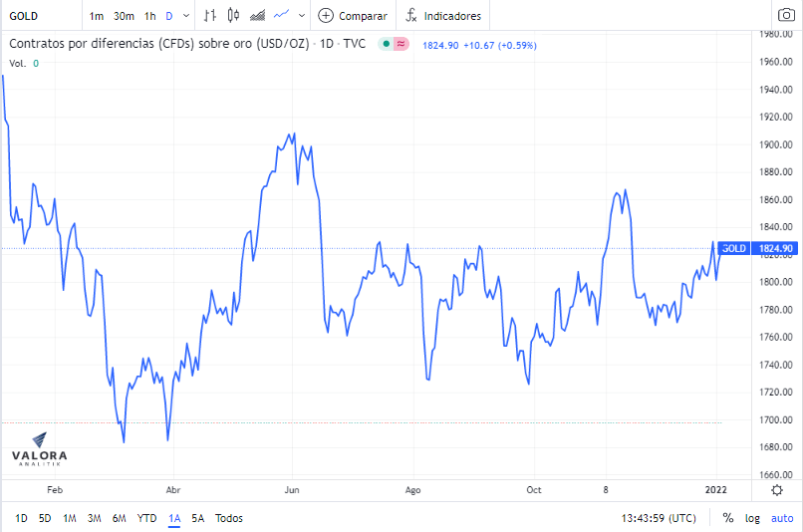Select the candlestick chart style icon
The height and width of the screenshot is (532, 803).
(233, 16)
